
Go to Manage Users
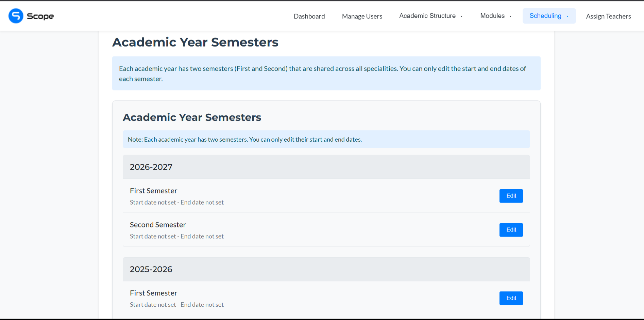362,16
